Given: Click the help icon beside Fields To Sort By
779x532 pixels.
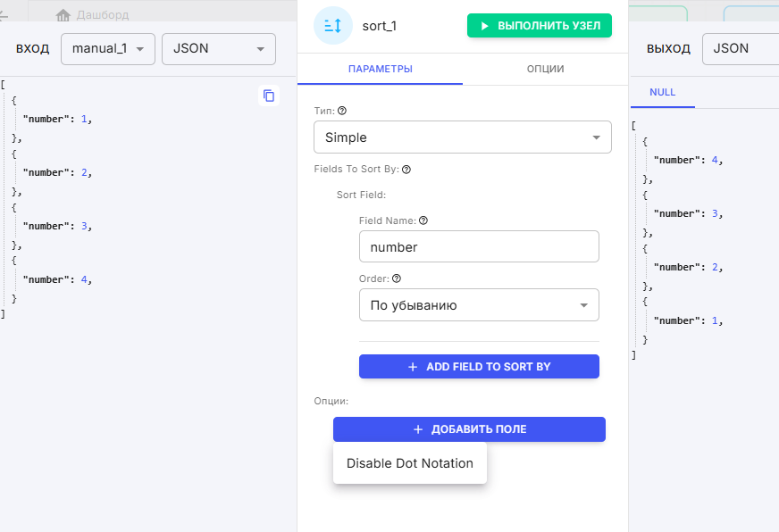Looking at the screenshot, I should 406,169.
